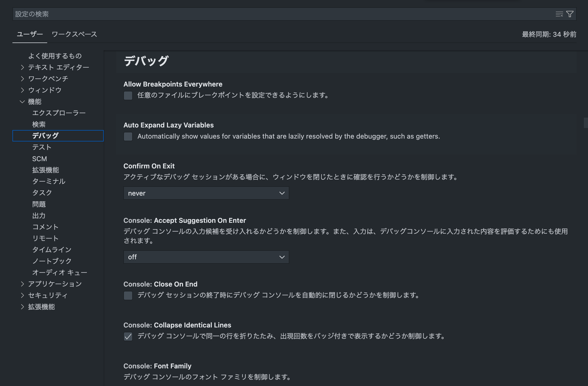Click the clear settings search icon
This screenshot has height=386, width=588.
(x=559, y=14)
